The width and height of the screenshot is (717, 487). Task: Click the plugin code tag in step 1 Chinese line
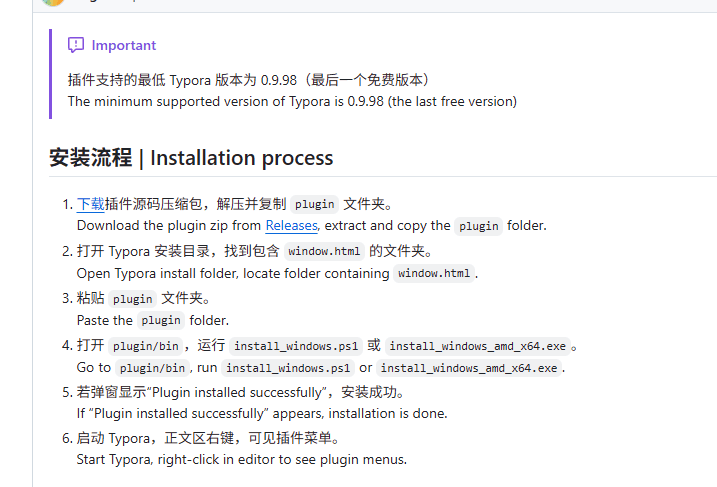315,204
